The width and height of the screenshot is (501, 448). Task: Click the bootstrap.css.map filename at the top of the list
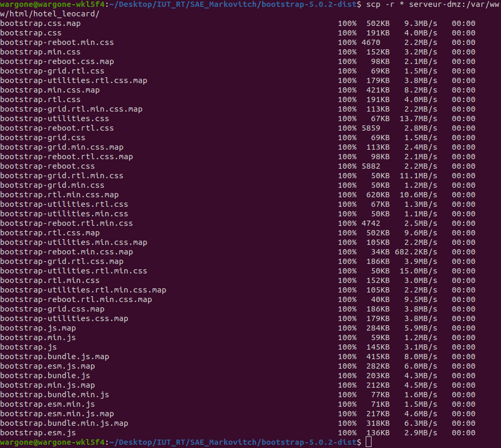(40, 23)
